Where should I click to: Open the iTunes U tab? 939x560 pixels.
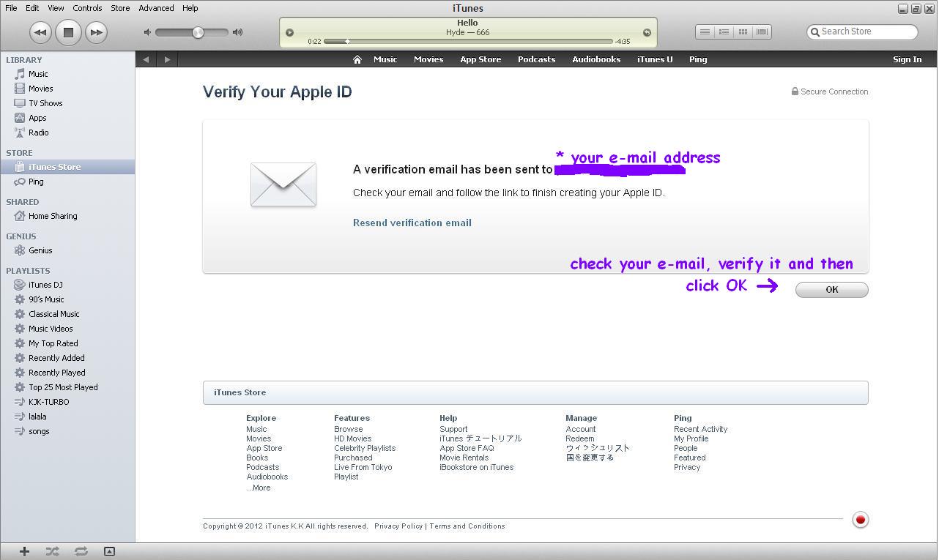(655, 59)
